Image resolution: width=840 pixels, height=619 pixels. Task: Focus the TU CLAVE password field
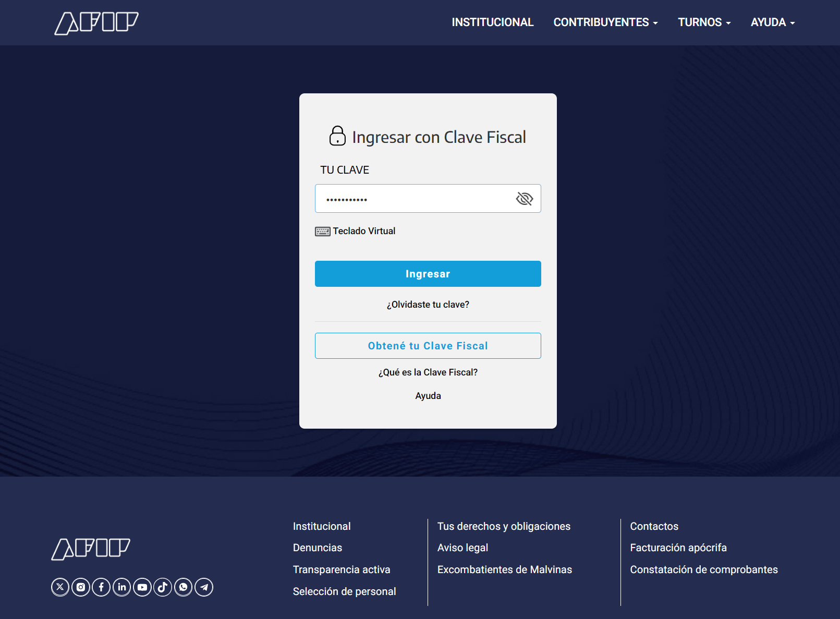(x=428, y=198)
